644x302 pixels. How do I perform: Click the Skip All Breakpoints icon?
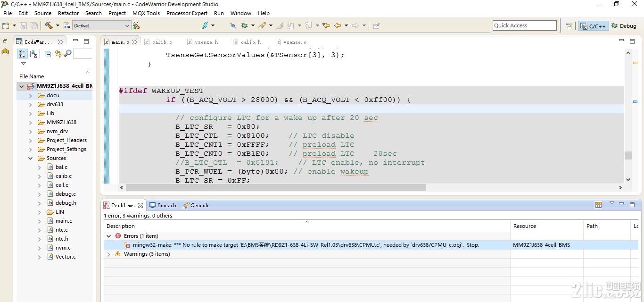click(233, 25)
